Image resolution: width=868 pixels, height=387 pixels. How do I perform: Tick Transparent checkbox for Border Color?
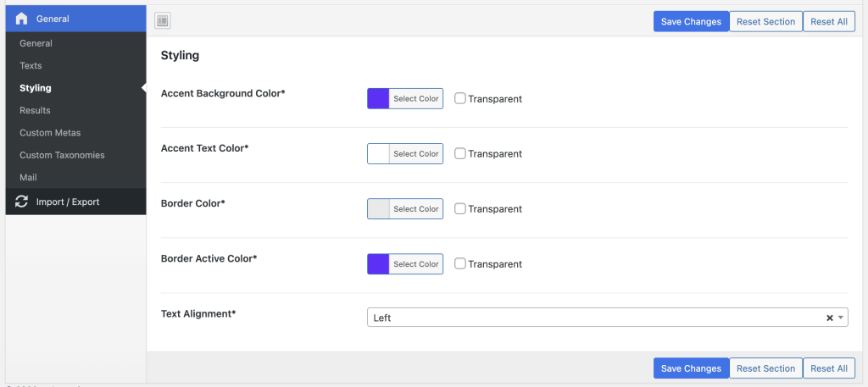(x=460, y=208)
